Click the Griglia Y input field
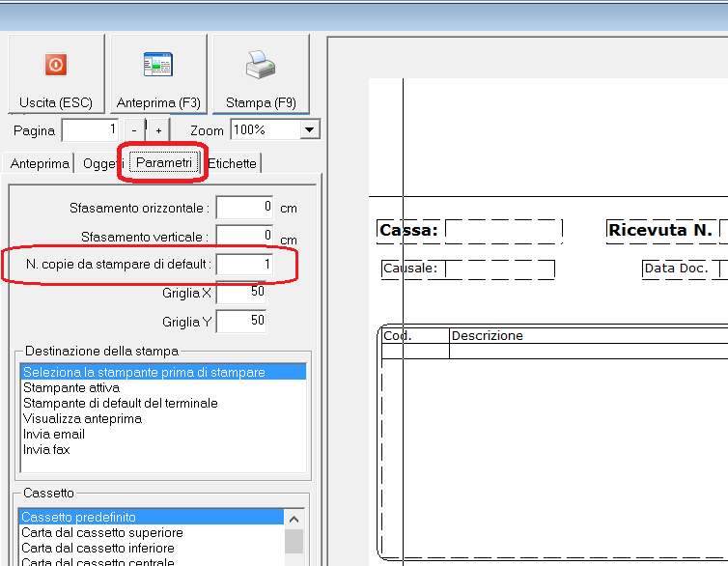Viewport: 728px width, 566px height. (x=241, y=322)
